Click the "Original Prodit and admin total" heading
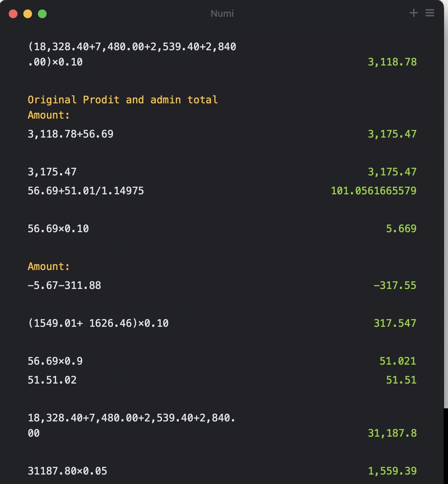The image size is (448, 484). 123,100
